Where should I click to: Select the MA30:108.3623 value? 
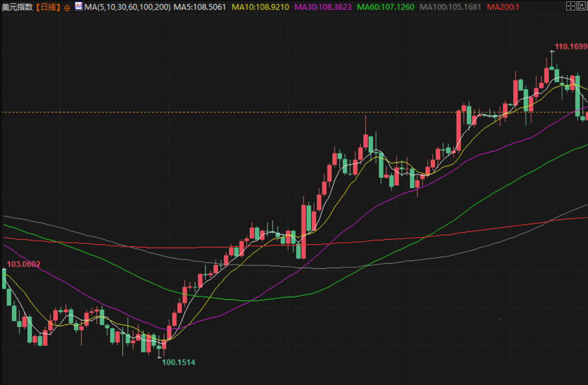(x=323, y=7)
